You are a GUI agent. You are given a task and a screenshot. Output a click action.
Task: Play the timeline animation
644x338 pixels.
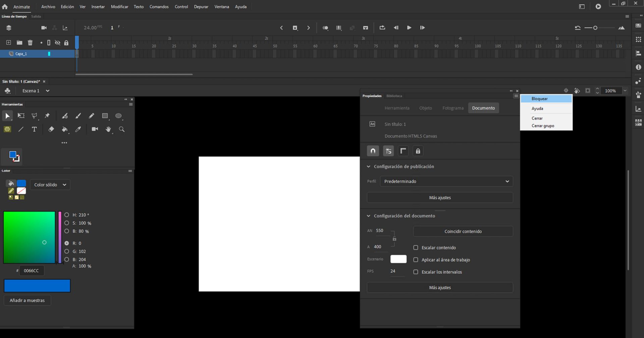[x=409, y=28]
